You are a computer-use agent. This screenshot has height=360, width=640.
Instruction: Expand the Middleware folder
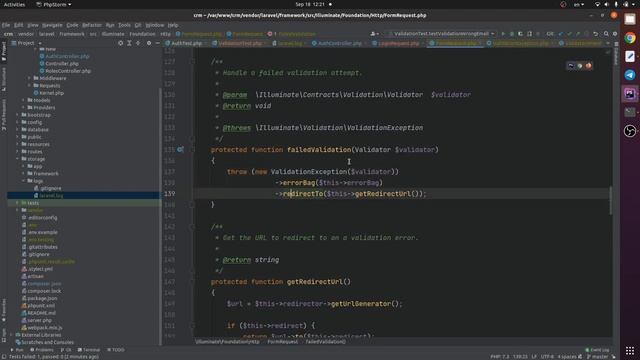coord(29,78)
